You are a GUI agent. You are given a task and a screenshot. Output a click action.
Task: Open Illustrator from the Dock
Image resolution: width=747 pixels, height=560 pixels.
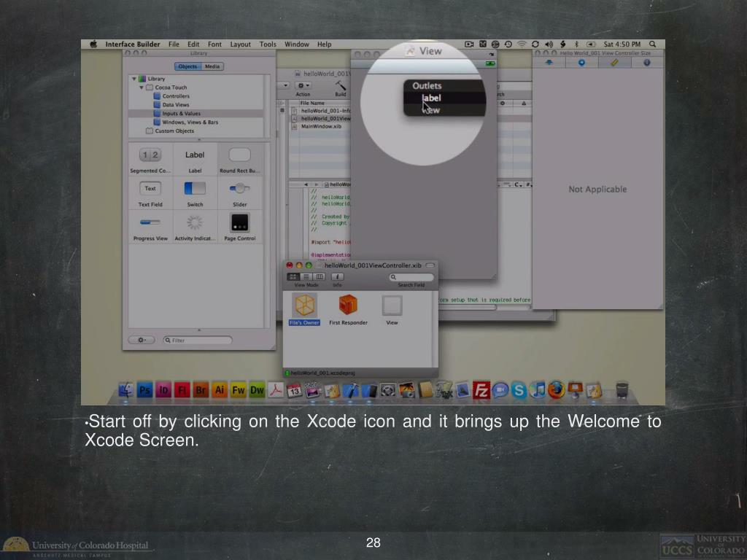pyautogui.click(x=220, y=391)
